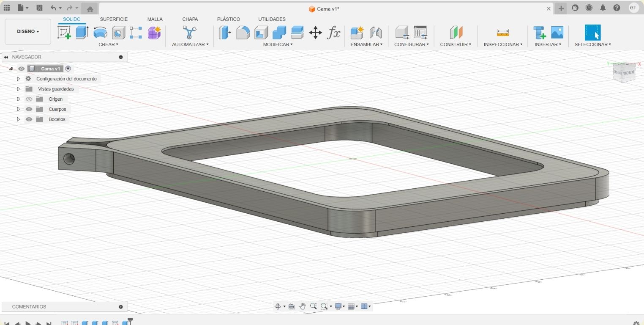
Task: Select the Shell tool
Action: pyautogui.click(x=261, y=33)
